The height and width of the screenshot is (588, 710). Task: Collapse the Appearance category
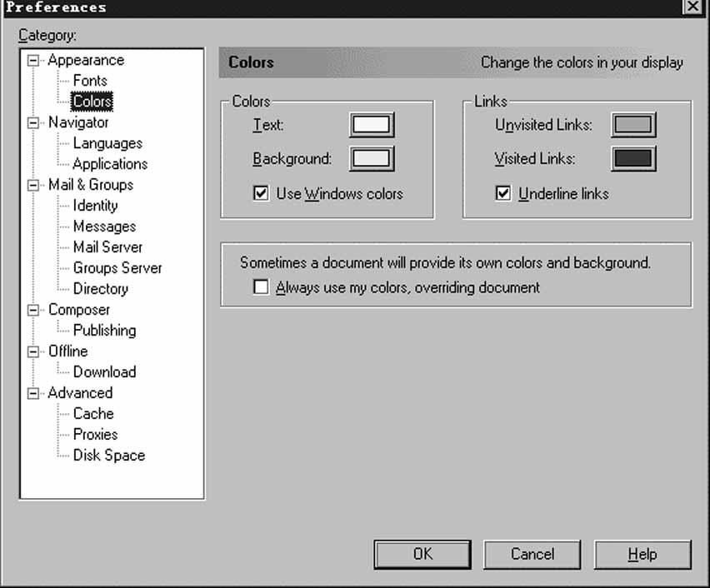point(33,60)
